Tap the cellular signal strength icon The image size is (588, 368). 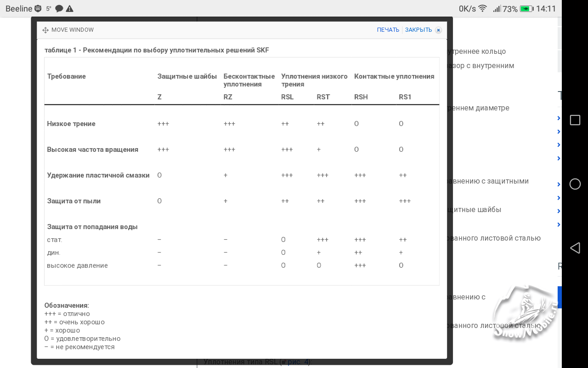click(497, 8)
